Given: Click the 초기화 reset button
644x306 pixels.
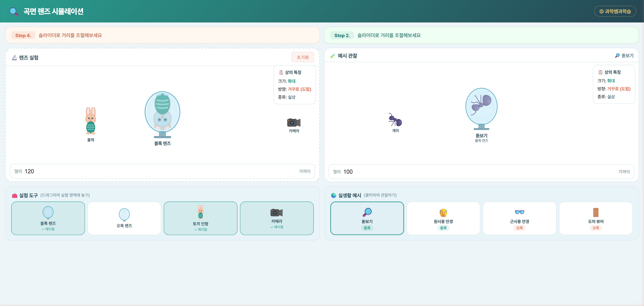Looking at the screenshot, I should tap(303, 57).
